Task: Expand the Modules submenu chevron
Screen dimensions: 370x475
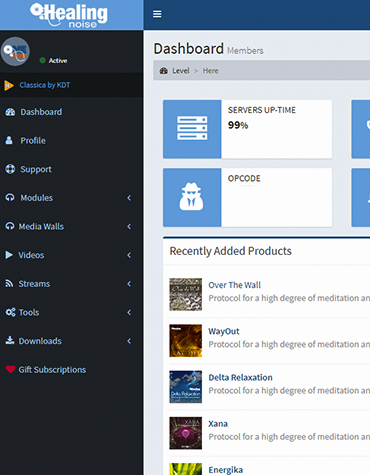Action: [x=129, y=198]
